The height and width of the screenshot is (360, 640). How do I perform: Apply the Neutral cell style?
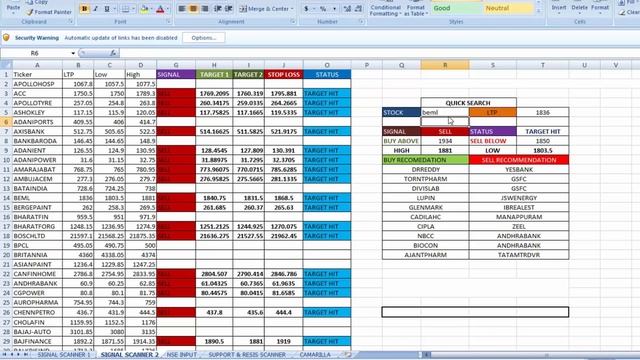coord(509,8)
